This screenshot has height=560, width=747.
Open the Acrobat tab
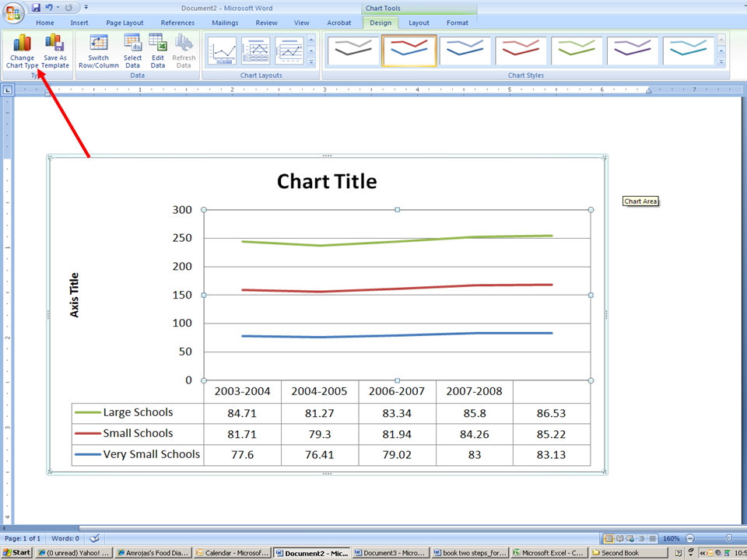point(339,23)
